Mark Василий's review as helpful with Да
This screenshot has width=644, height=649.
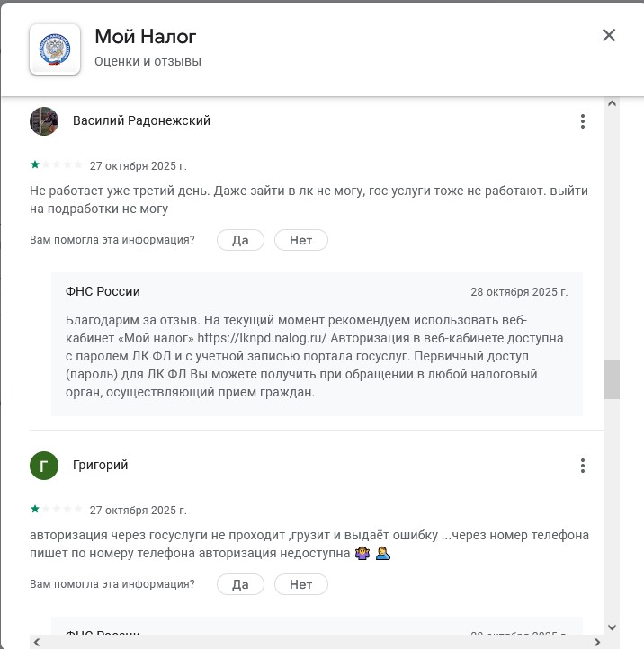[240, 240]
